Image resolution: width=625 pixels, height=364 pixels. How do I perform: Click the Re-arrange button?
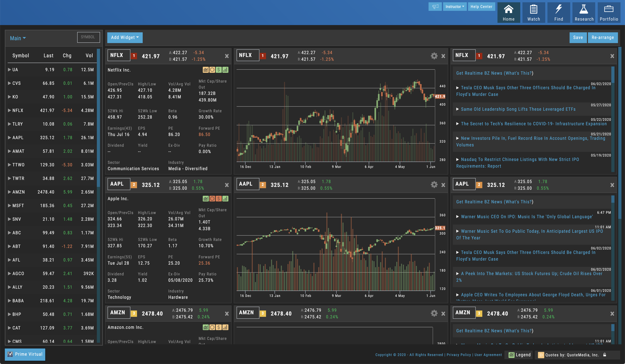coord(603,37)
